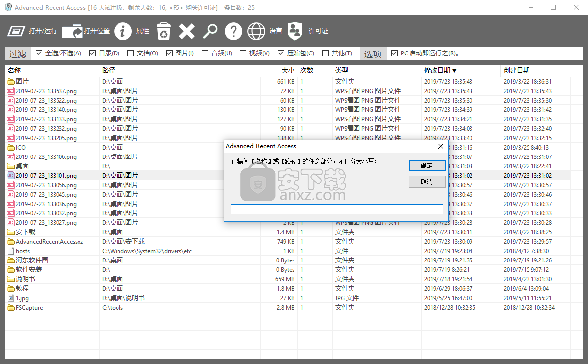Click the magnifier search icon
588x364 pixels.
tap(210, 31)
